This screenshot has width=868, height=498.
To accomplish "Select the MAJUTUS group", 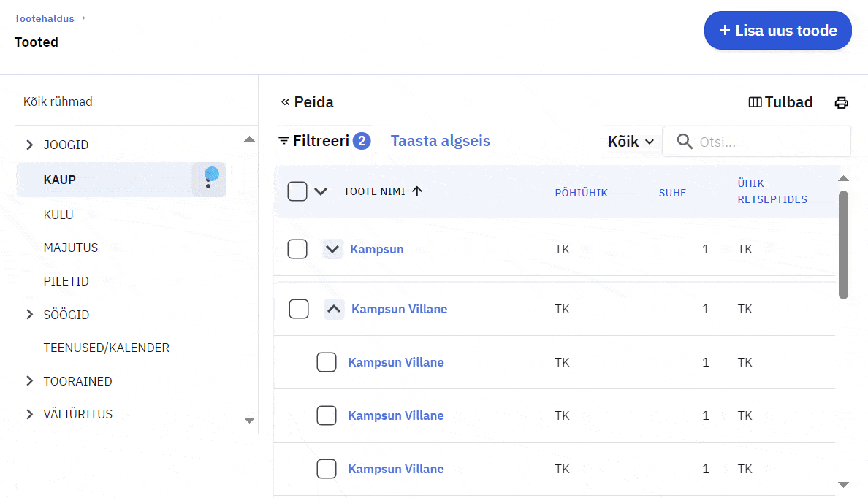I will 71,248.
